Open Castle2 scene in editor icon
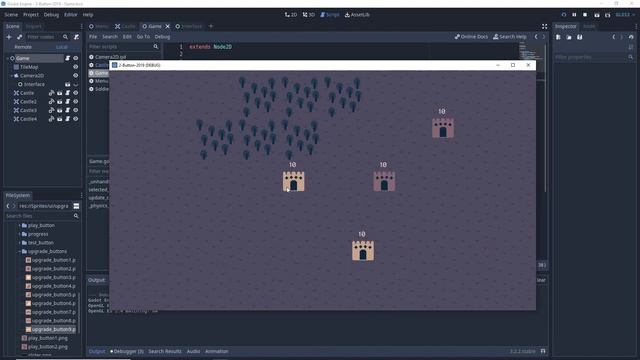640x360 pixels. (60, 102)
